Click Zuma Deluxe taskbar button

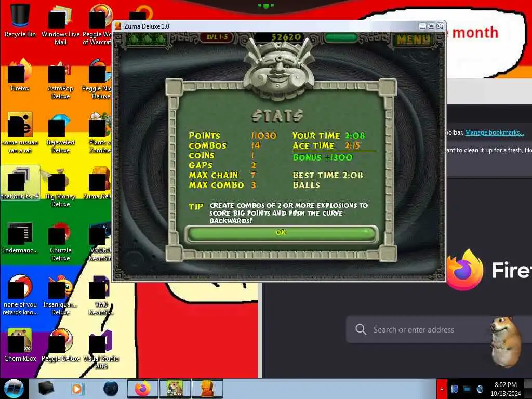(x=207, y=389)
